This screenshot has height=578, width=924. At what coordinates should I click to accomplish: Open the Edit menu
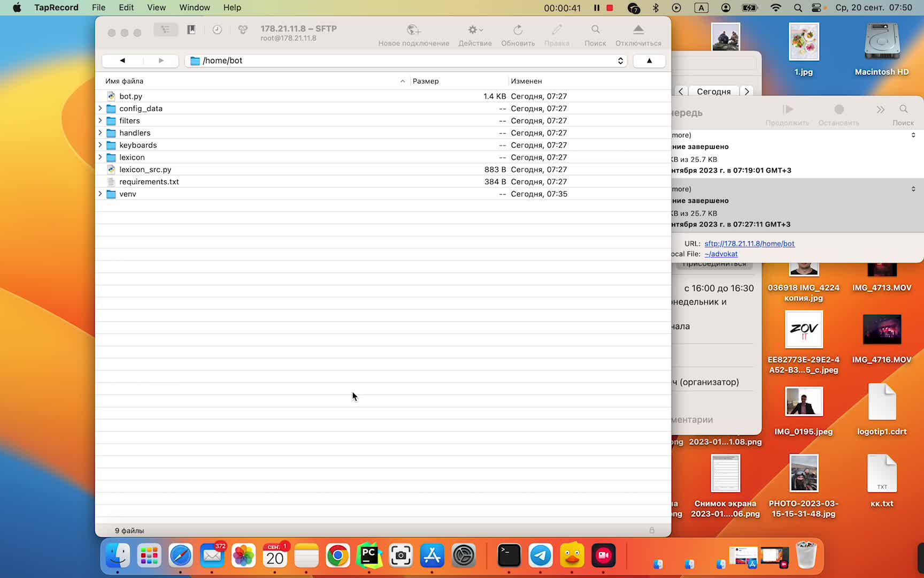coord(126,7)
